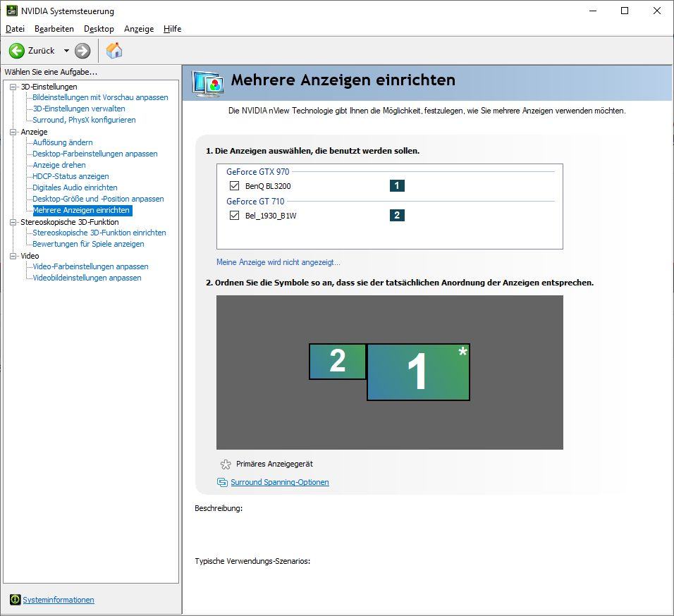The width and height of the screenshot is (674, 616).
Task: Collapse the Video tree node
Action: click(x=13, y=256)
